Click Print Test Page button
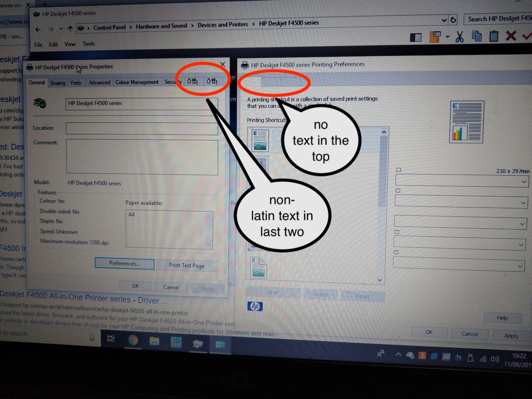Screen dimensions: 532x399 coord(187,266)
